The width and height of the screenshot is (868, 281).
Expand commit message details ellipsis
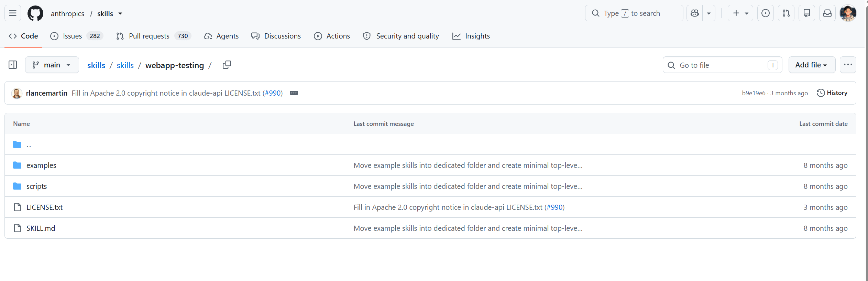[x=294, y=93]
